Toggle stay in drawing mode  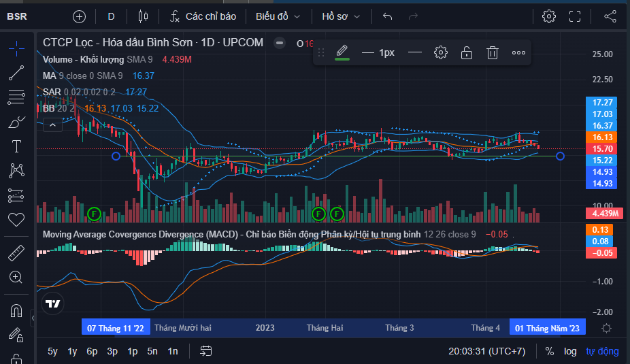tap(16, 335)
